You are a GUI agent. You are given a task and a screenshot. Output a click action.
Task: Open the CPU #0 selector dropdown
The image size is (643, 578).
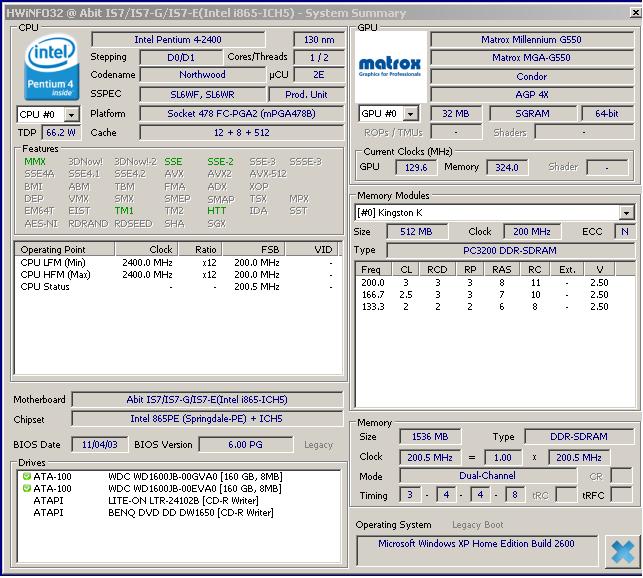(x=71, y=114)
